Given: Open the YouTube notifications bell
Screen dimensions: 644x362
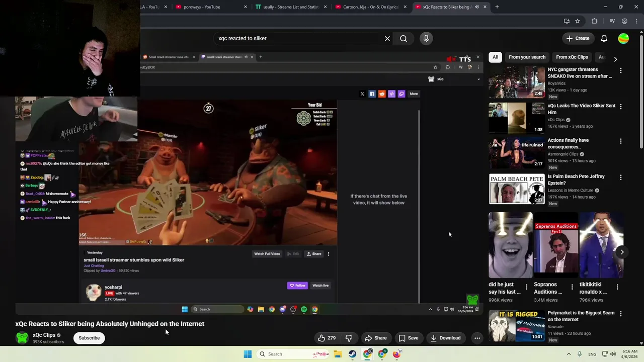Looking at the screenshot, I should pyautogui.click(x=604, y=38).
